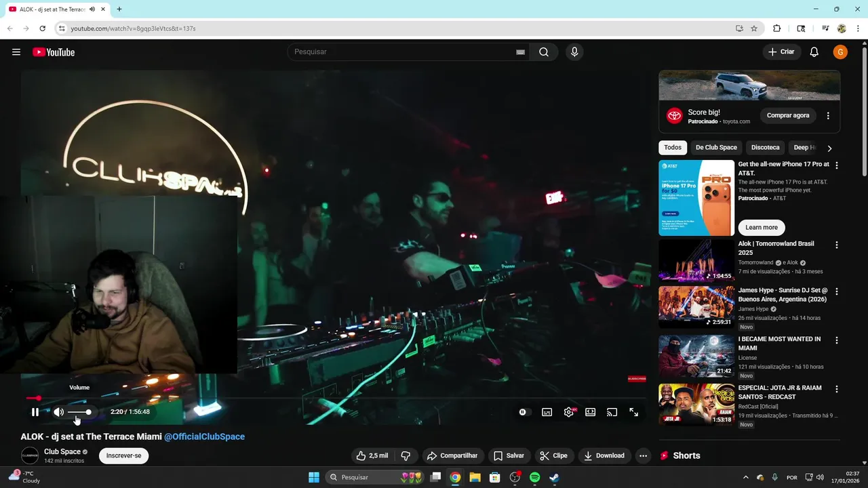The width and height of the screenshot is (868, 488).
Task: Download the video
Action: 604,455
